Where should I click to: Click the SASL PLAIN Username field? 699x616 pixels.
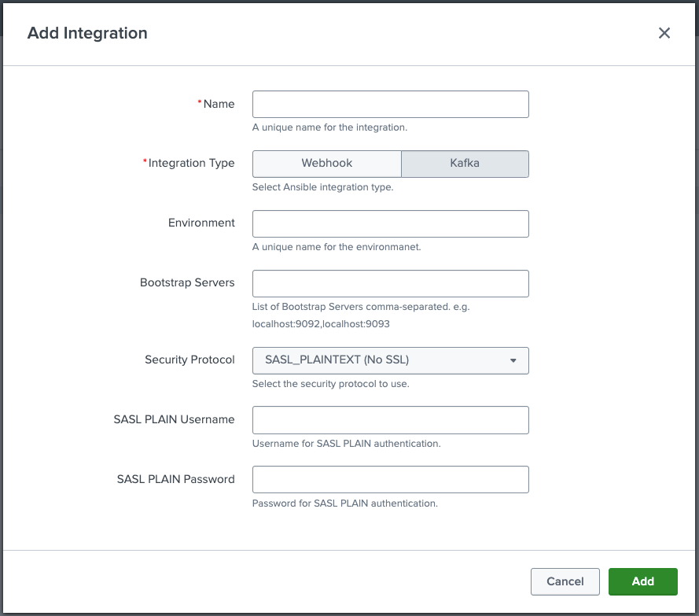[390, 420]
